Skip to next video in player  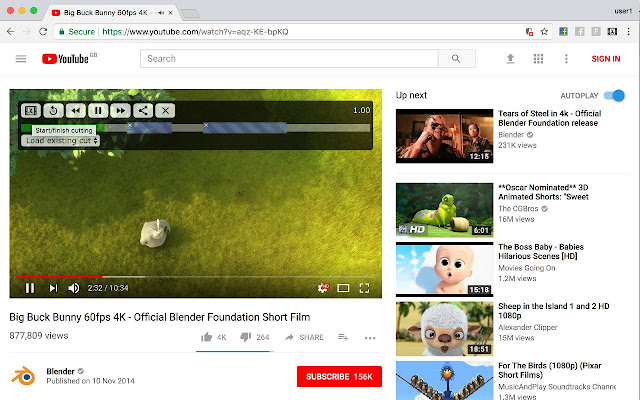pos(53,288)
